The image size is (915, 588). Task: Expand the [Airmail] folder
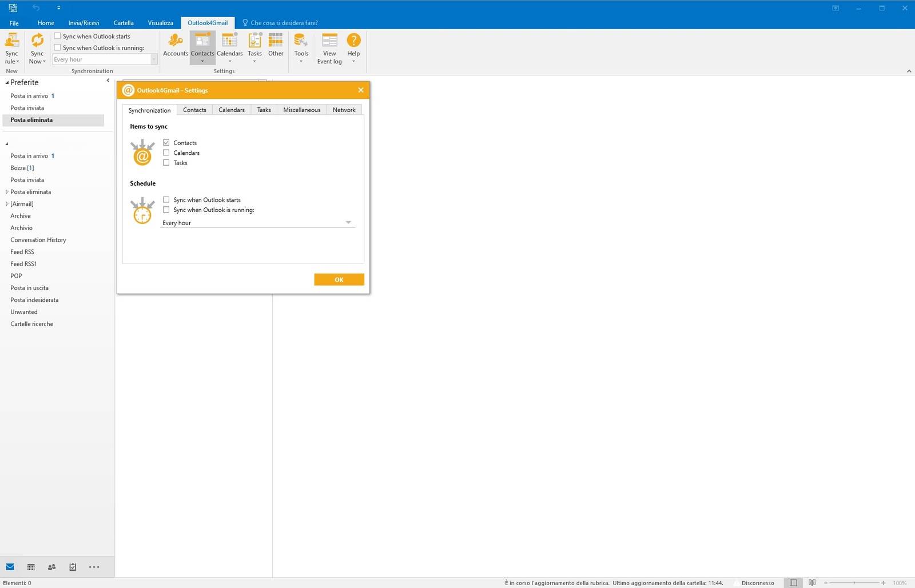7,204
